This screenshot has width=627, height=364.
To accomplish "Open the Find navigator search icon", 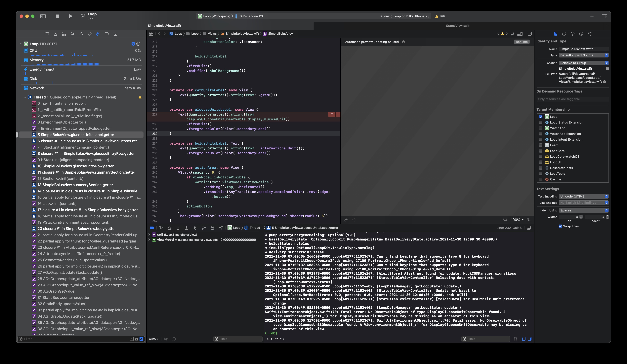I will click(x=72, y=34).
